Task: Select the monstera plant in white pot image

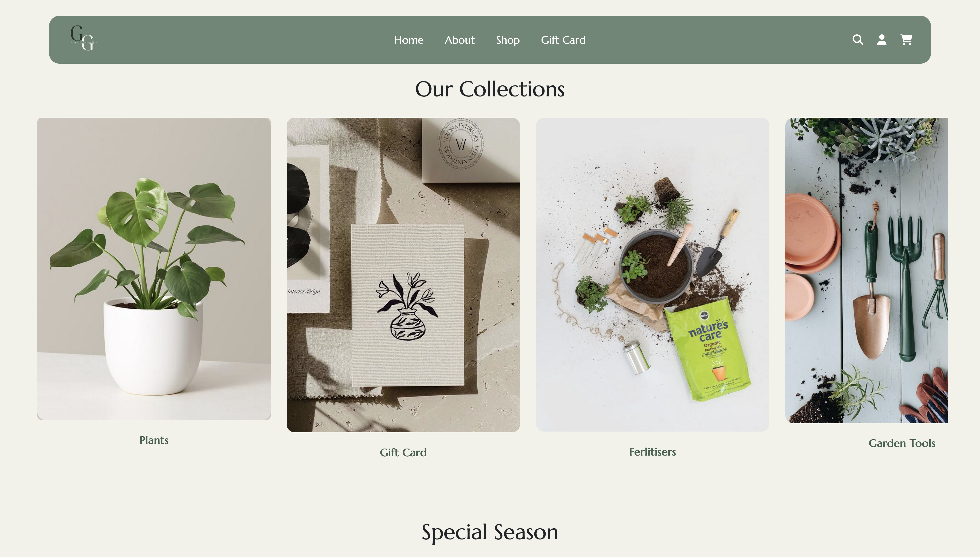Action: [154, 268]
